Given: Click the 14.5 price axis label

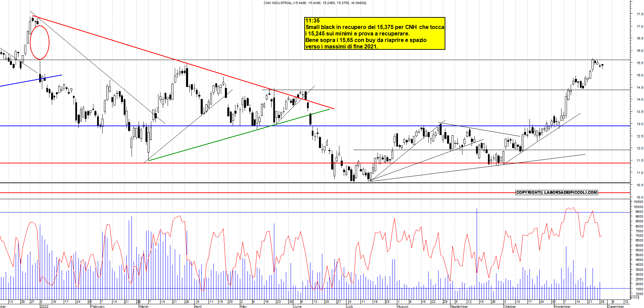Looking at the screenshot, I should coord(640,87).
